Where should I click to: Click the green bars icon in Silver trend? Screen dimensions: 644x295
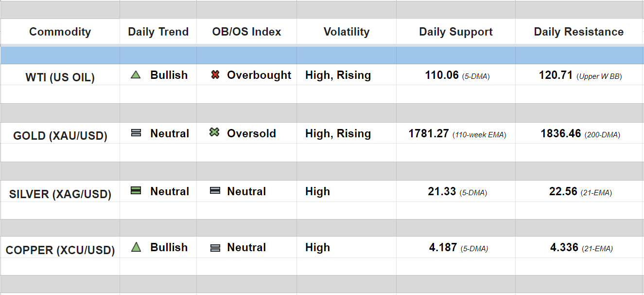[x=136, y=191]
